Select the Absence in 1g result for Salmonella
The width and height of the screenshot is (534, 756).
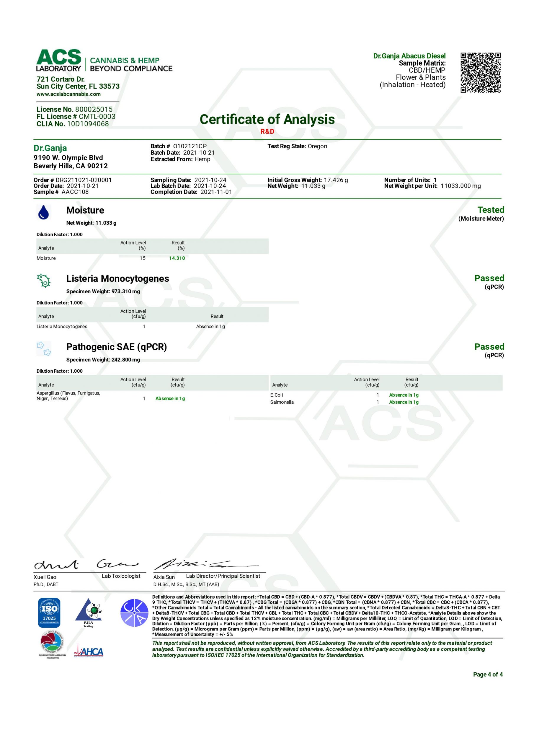click(x=404, y=402)
